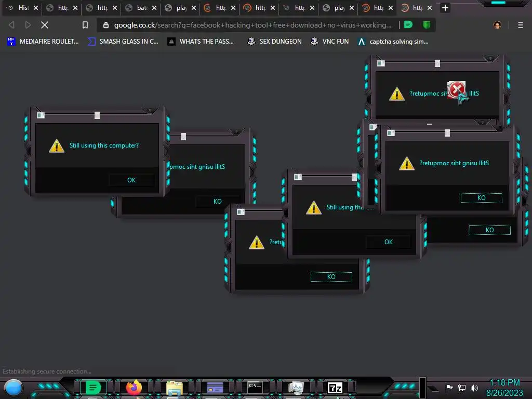Screen dimensions: 532x399
Task: Click warning icon in top-right mirrored dialog
Action: click(396, 94)
